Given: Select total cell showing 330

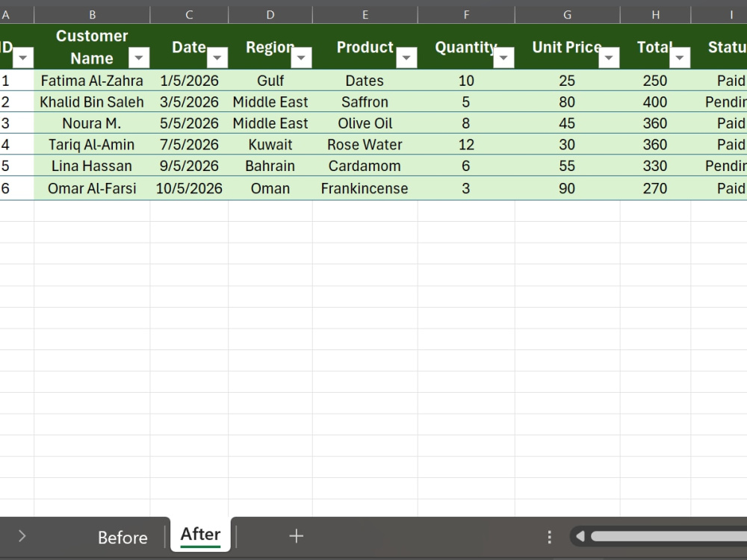Looking at the screenshot, I should click(x=656, y=166).
